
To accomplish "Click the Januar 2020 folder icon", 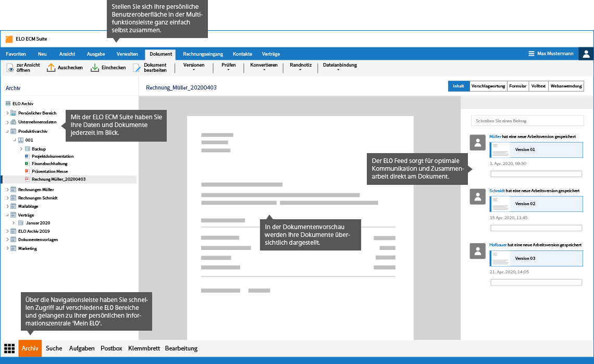I will pyautogui.click(x=21, y=223).
